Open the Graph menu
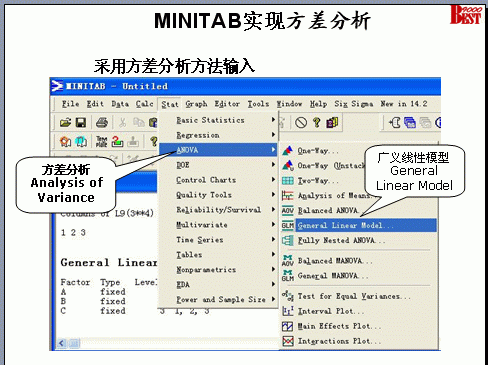 [x=196, y=104]
